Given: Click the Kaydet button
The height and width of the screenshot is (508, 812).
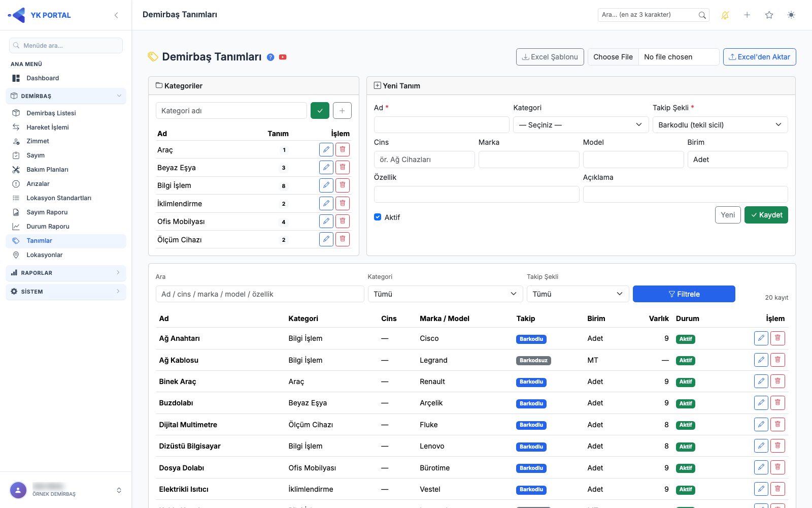Looking at the screenshot, I should coord(766,215).
